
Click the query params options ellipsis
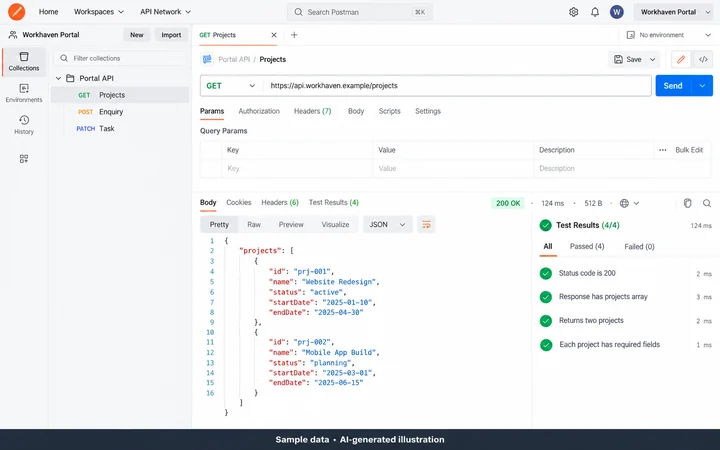[662, 150]
